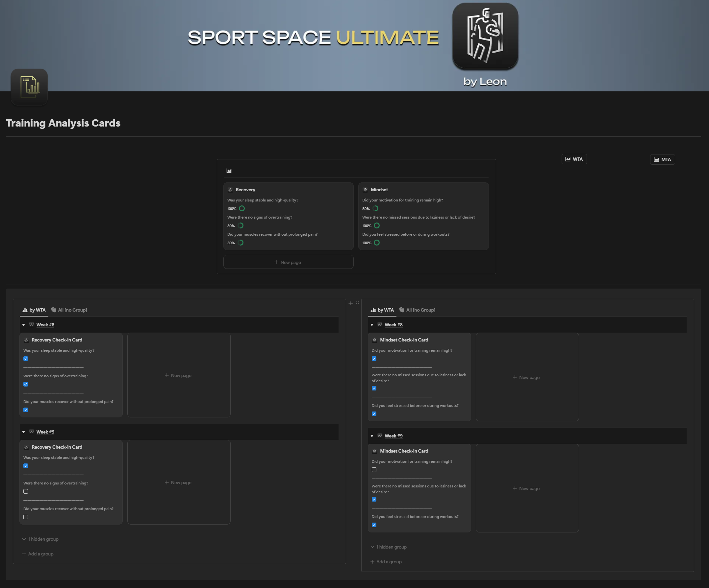Click the plus icon between the two columns
The width and height of the screenshot is (709, 588).
[x=350, y=304]
